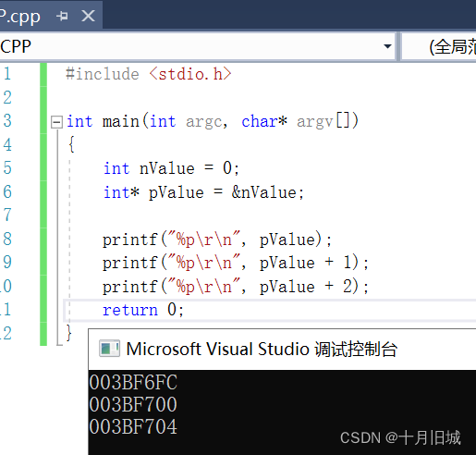Click 'main' in the function signature
The width and height of the screenshot is (476, 455).
(120, 121)
